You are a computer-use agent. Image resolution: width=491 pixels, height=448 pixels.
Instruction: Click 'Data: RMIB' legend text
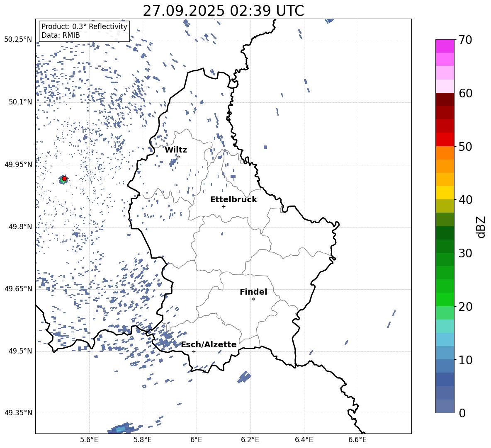(x=61, y=35)
